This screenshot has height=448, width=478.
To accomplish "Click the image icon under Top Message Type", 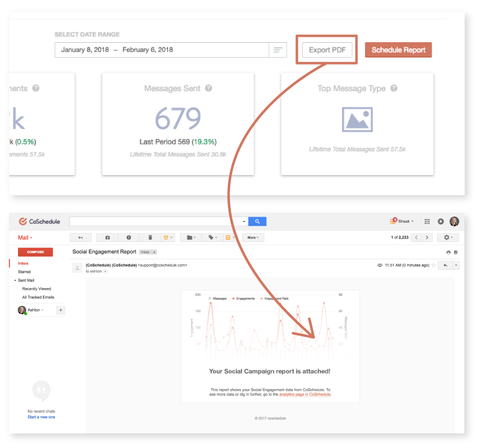I will pyautogui.click(x=358, y=120).
